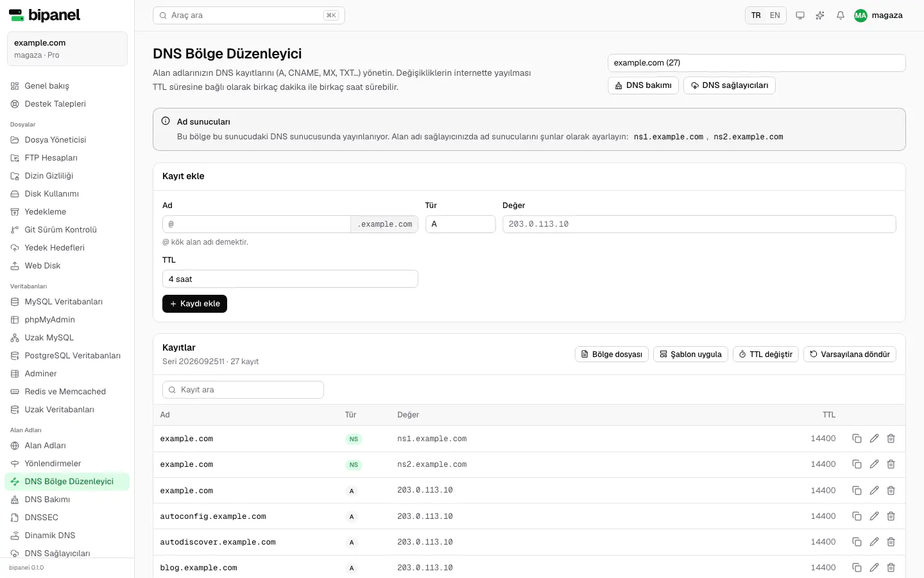Screen dimensions: 924x578
Task: Switch language to TR
Action: pyautogui.click(x=756, y=15)
